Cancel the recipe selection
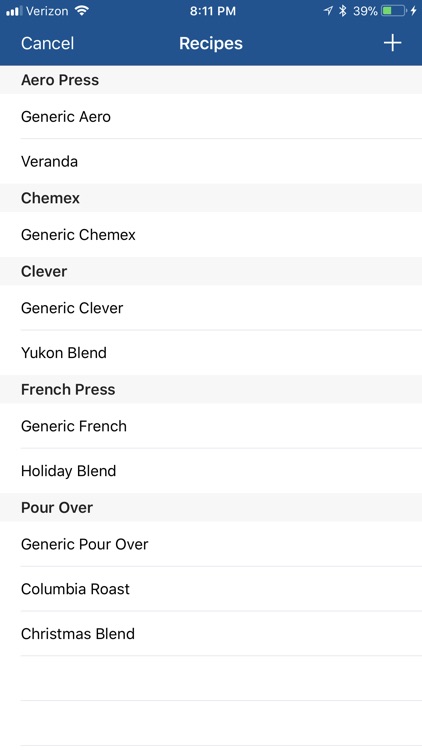 point(47,43)
